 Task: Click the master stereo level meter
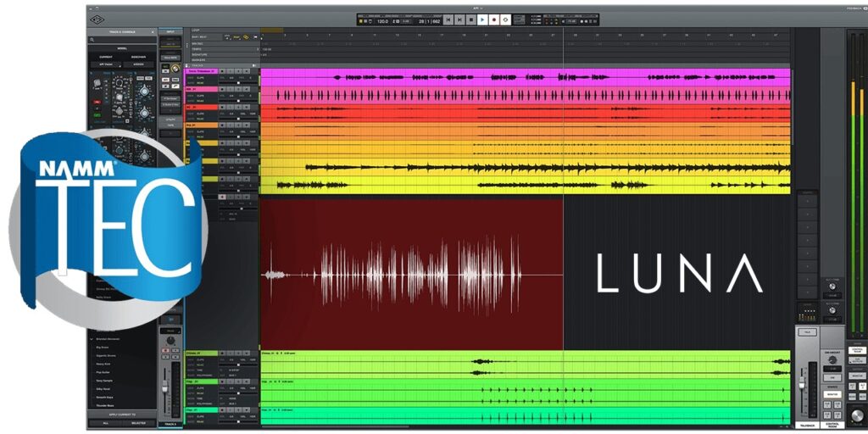pyautogui.click(x=857, y=183)
